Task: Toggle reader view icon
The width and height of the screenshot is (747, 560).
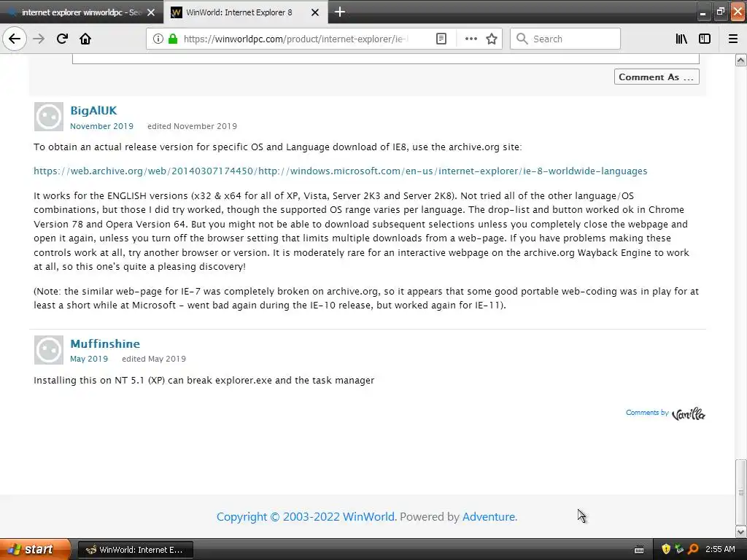Action: [441, 39]
